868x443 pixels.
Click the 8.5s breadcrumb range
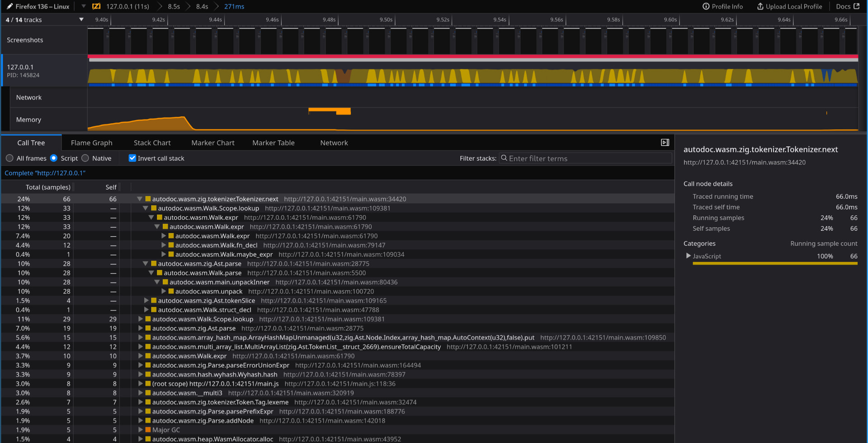pyautogui.click(x=174, y=6)
